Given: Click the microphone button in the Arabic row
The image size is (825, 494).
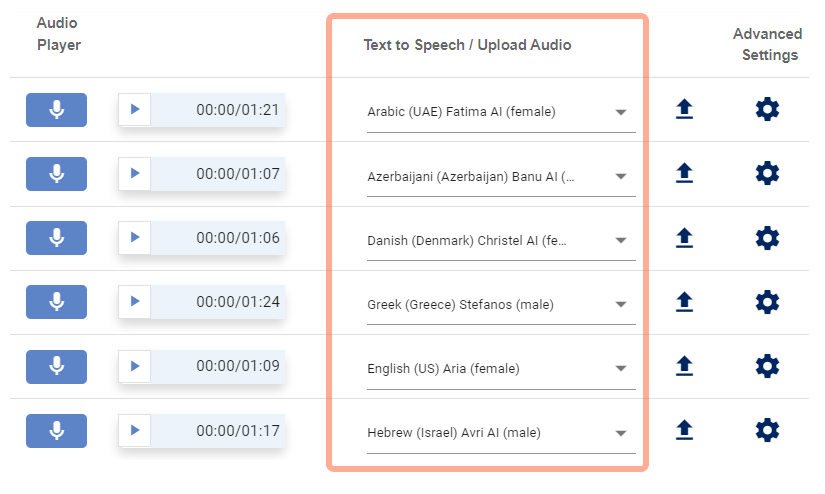Looking at the screenshot, I should pyautogui.click(x=56, y=110).
